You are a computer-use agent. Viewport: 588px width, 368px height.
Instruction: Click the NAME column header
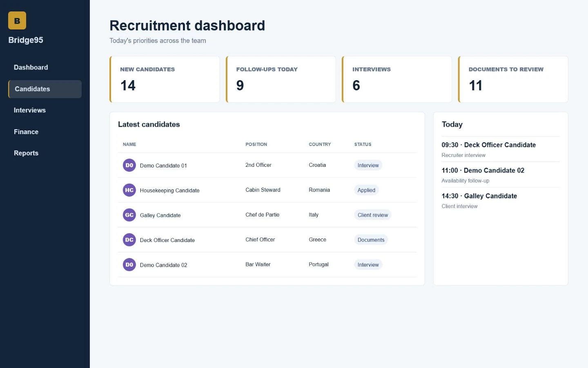pyautogui.click(x=129, y=144)
